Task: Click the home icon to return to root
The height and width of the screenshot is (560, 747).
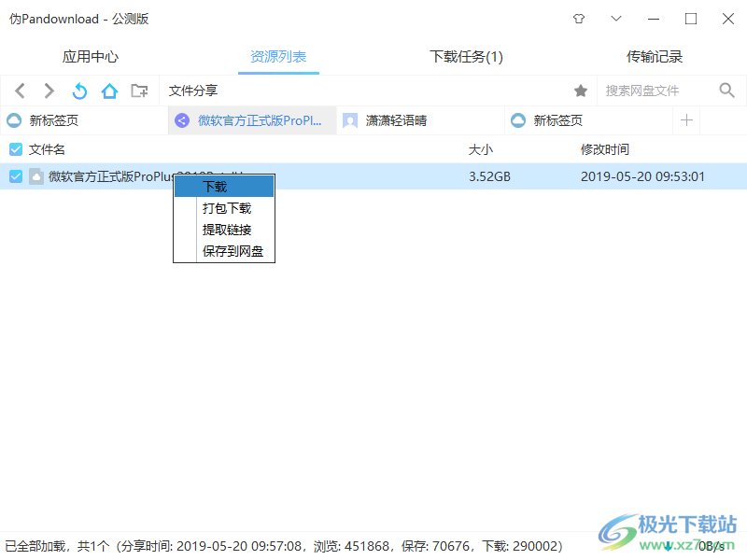Action: point(108,91)
